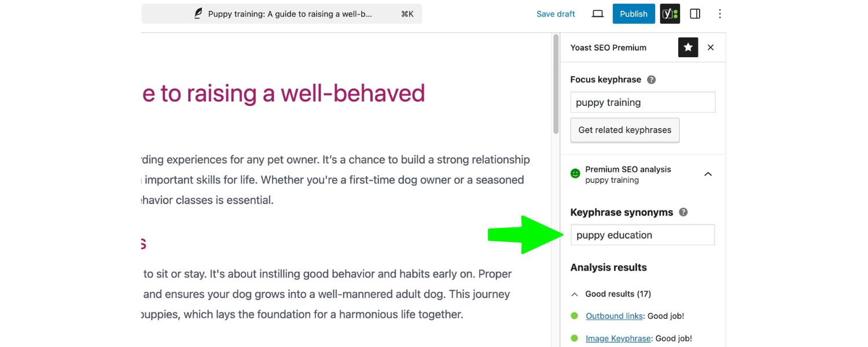Image resolution: width=868 pixels, height=347 pixels.
Task: Click Get related keyphrases
Action: [625, 130]
